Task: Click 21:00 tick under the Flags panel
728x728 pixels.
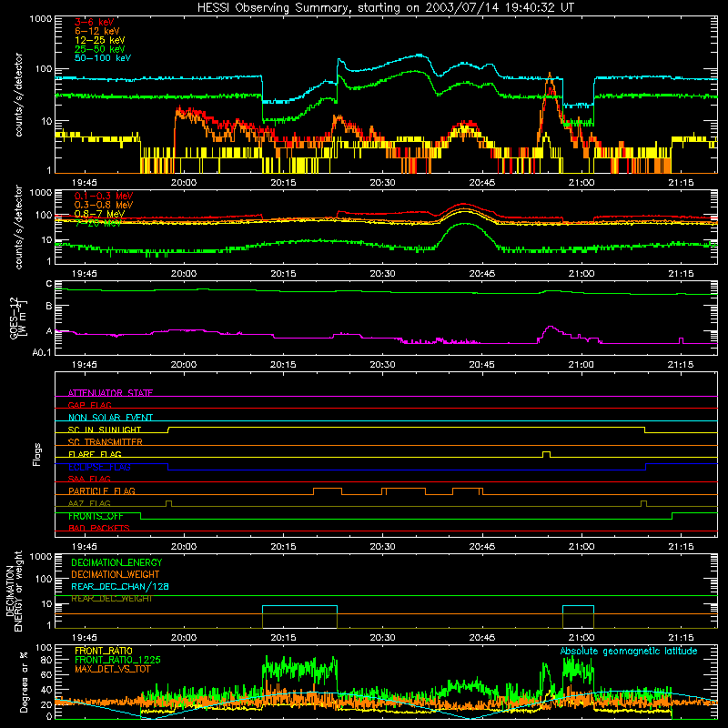Action: pyautogui.click(x=581, y=547)
